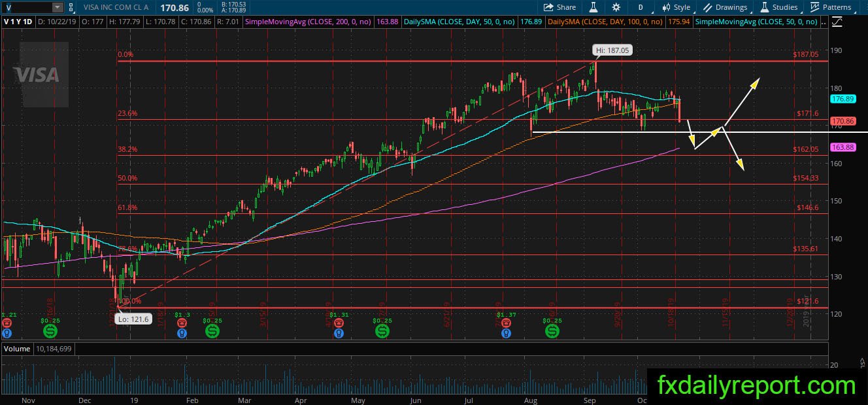Click the August dividend dollar icon

(x=552, y=332)
